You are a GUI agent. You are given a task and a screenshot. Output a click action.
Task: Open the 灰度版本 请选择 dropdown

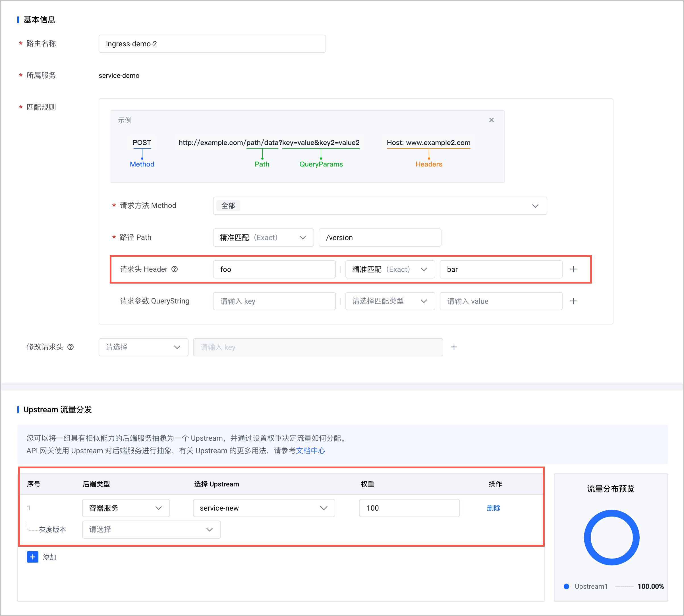(x=151, y=529)
